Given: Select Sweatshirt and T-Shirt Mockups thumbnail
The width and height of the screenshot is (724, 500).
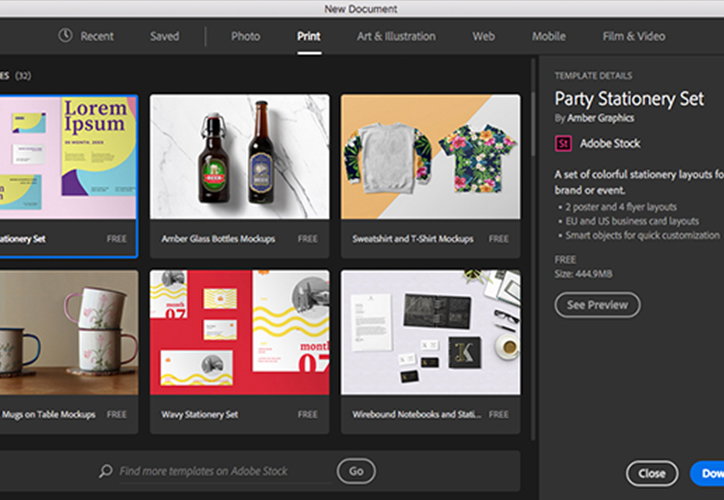Looking at the screenshot, I should coord(430,157).
